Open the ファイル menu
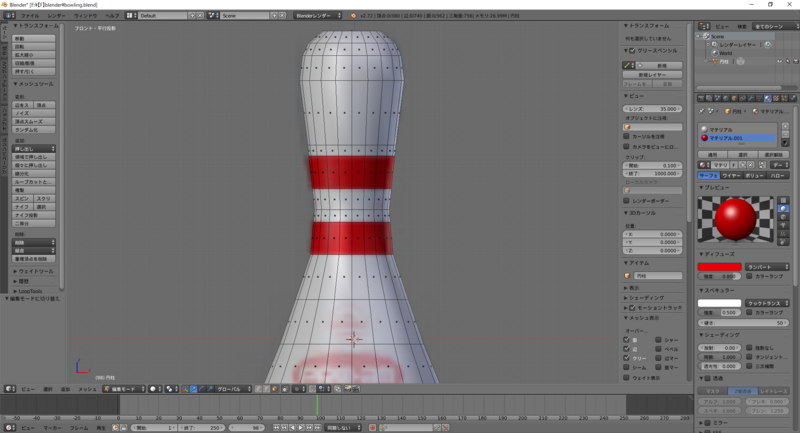 [x=30, y=16]
